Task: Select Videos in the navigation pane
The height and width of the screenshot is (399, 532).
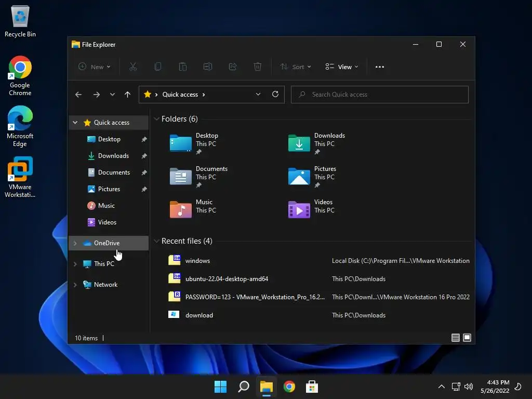Action: 109,222
